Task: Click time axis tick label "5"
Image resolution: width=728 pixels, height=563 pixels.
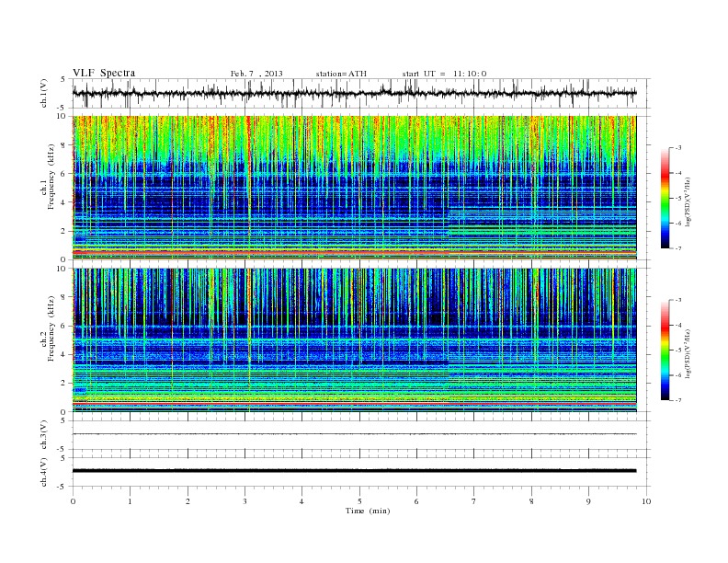Action: [359, 501]
